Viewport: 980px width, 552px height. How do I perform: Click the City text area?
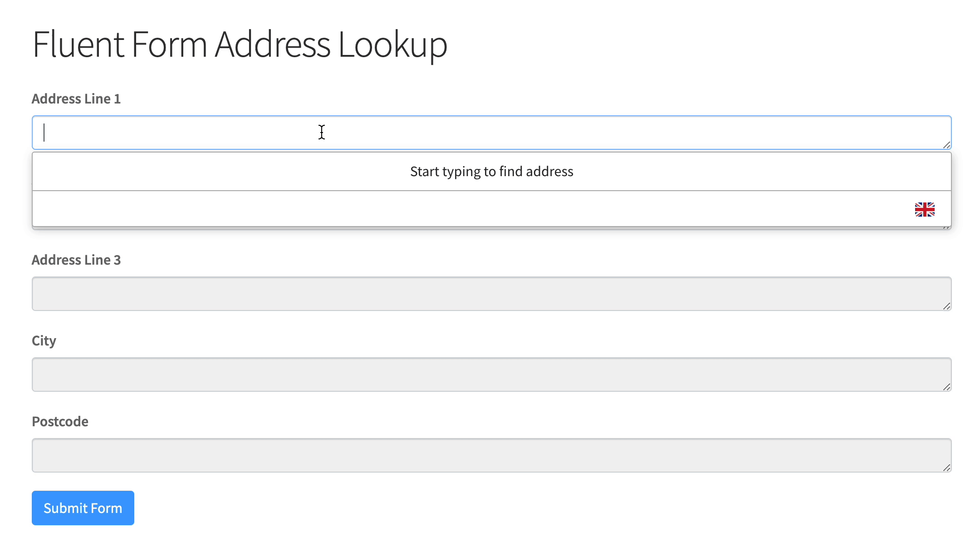tap(491, 374)
